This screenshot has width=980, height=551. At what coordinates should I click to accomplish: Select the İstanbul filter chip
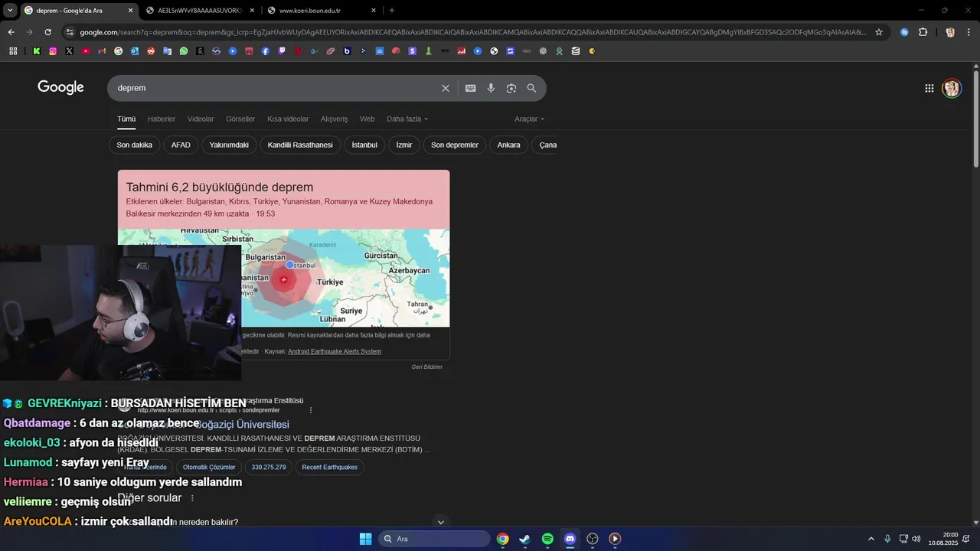[x=364, y=145]
